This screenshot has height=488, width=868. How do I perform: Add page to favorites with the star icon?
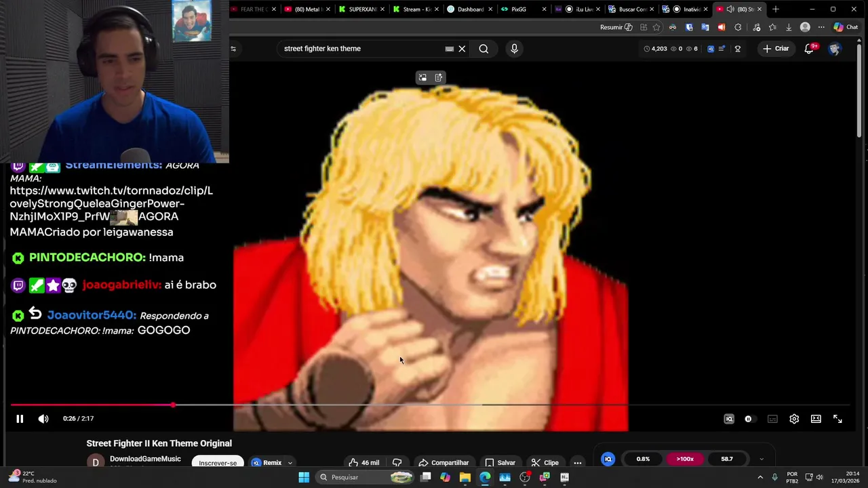[656, 27]
